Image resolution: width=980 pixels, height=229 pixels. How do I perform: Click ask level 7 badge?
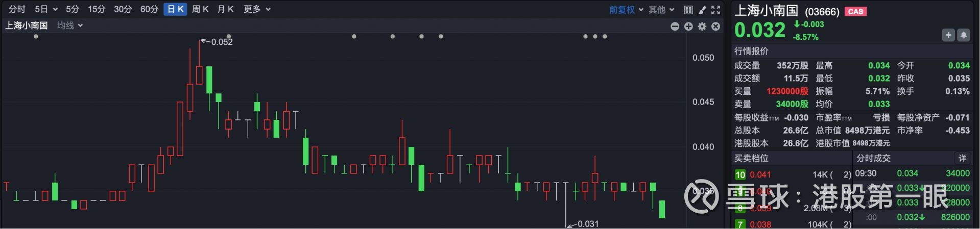coord(740,224)
